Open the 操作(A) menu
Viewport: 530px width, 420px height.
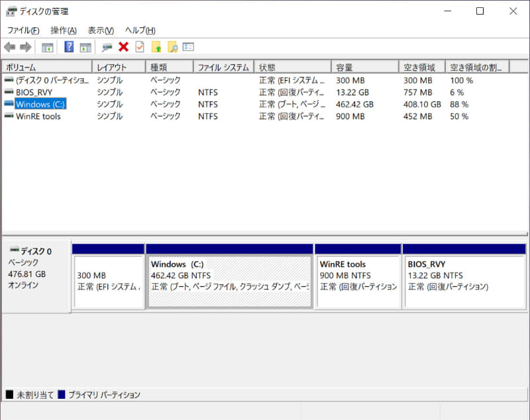click(64, 30)
